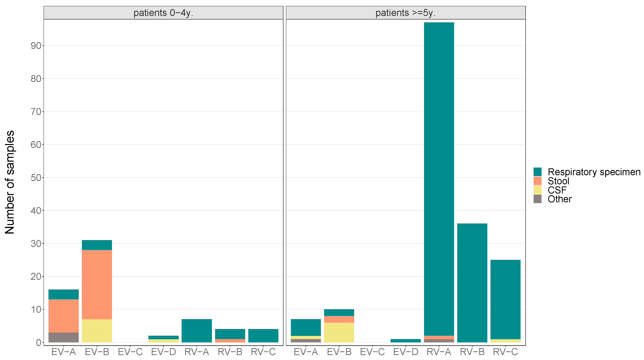Click the 'Stool' legend label text
The image size is (644, 360).
(558, 181)
